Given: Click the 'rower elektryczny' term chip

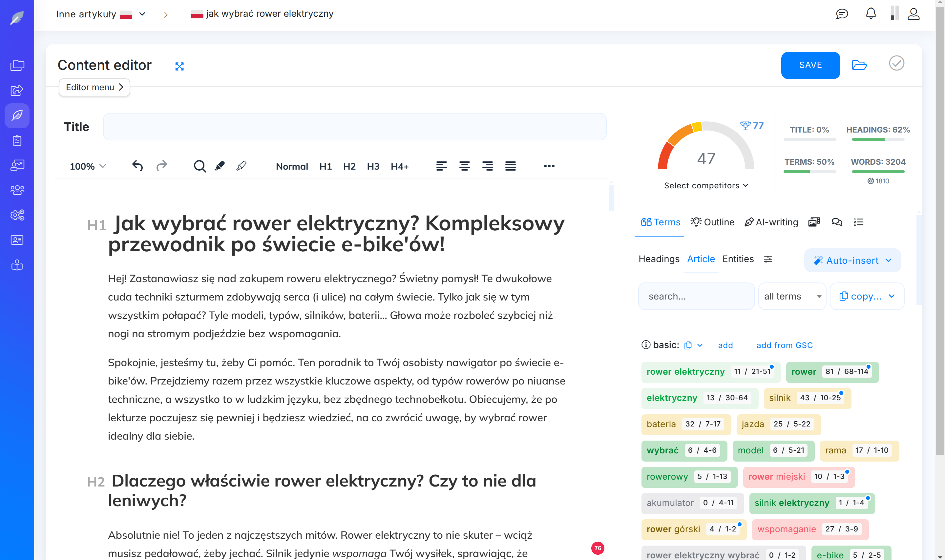Looking at the screenshot, I should (x=710, y=372).
